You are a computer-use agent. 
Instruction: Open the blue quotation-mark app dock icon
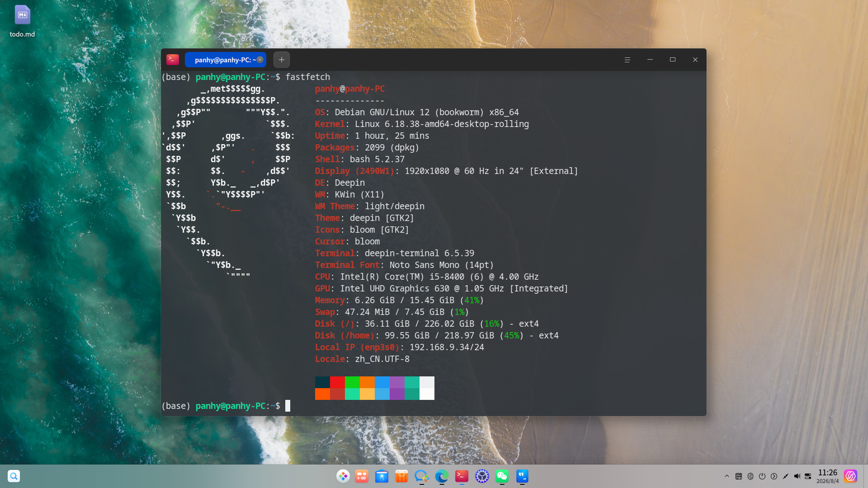pos(522,476)
